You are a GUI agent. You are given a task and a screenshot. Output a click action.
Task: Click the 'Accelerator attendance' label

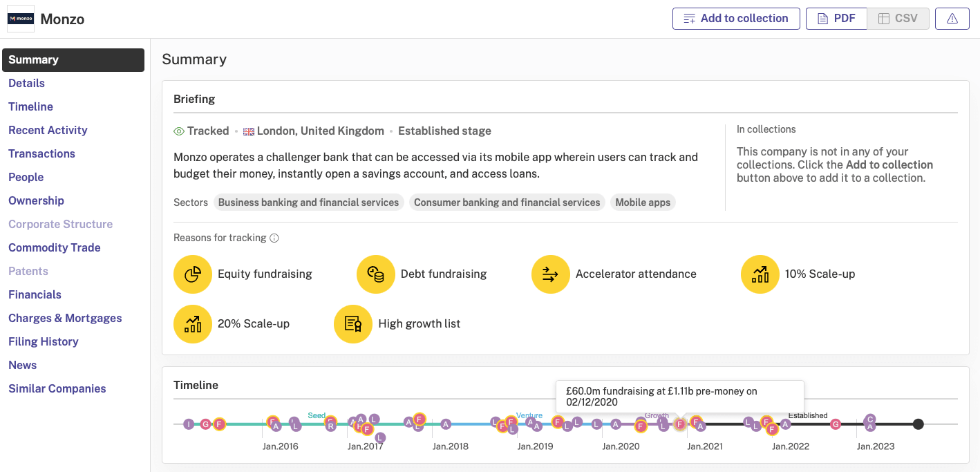(x=636, y=274)
